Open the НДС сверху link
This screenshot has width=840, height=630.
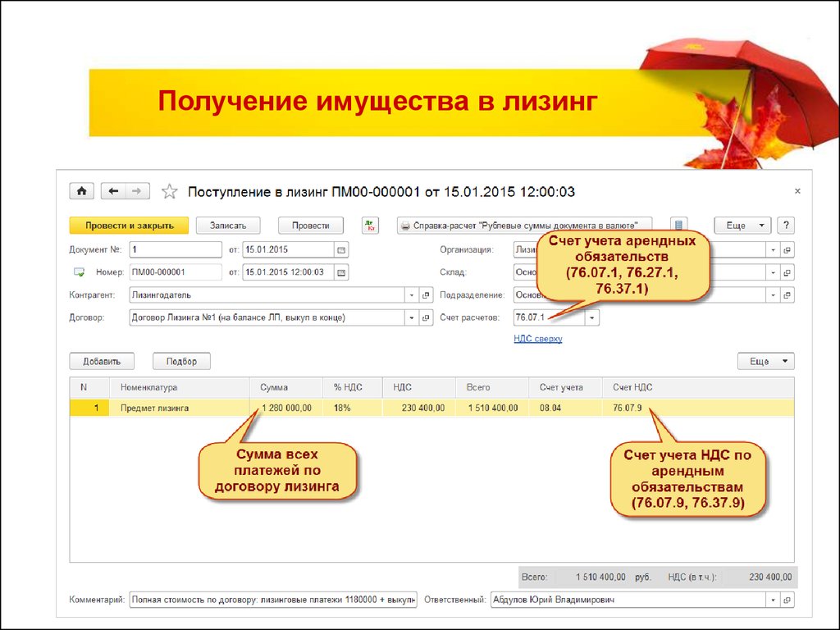click(x=538, y=339)
